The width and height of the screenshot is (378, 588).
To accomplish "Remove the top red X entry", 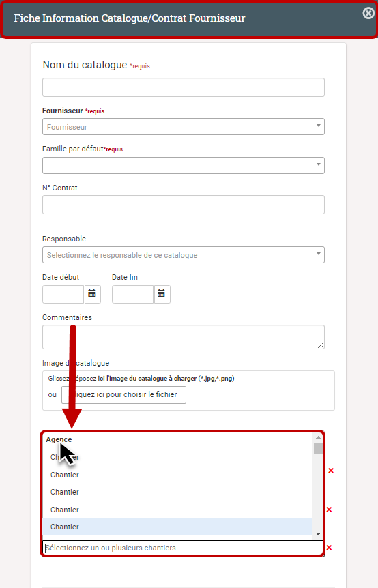I will pos(331,471).
